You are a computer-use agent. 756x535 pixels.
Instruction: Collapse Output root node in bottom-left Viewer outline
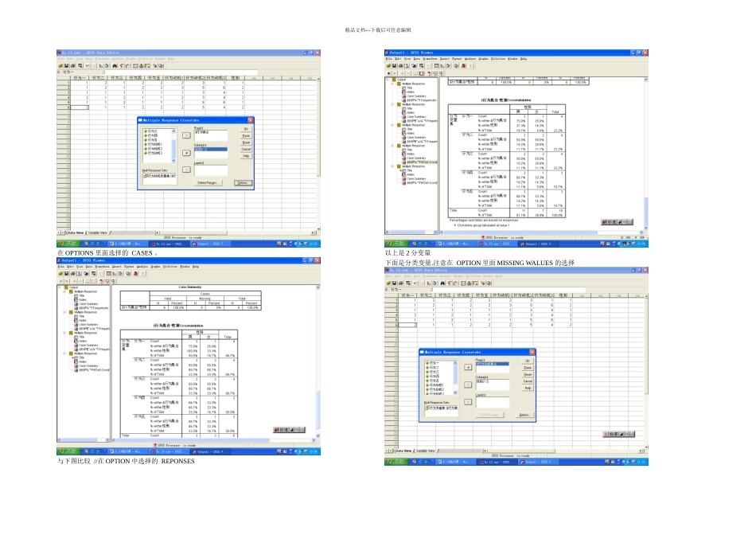[60, 287]
